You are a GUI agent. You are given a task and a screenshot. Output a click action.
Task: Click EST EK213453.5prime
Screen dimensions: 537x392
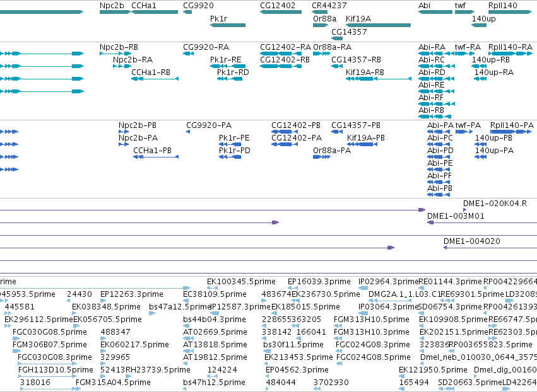[266, 364]
